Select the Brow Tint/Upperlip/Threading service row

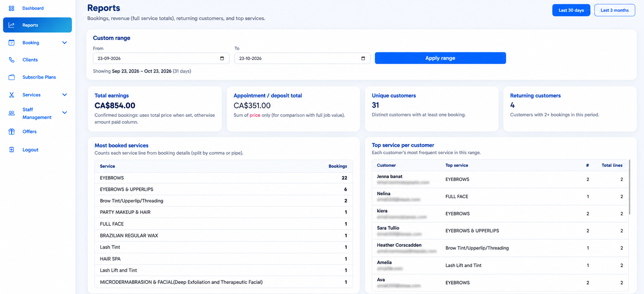click(223, 201)
